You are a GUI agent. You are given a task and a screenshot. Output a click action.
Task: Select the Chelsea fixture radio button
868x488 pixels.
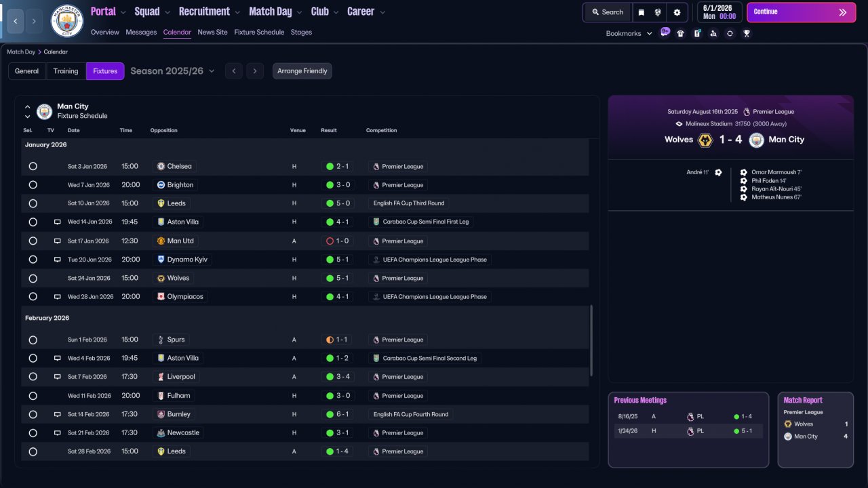(33, 166)
